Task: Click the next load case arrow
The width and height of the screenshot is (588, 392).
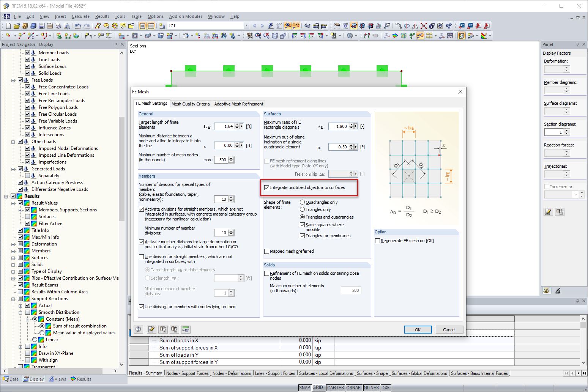Action: (262, 26)
